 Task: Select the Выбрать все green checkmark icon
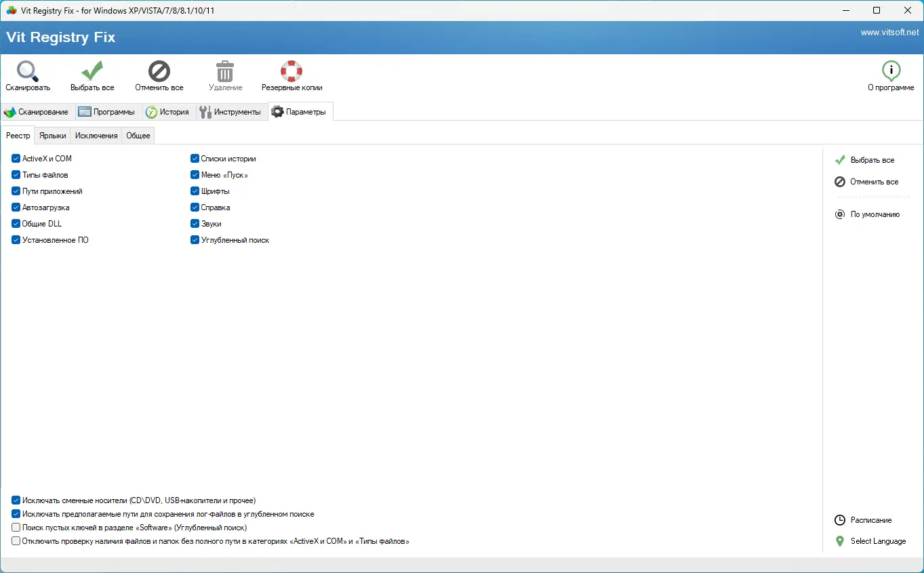92,70
